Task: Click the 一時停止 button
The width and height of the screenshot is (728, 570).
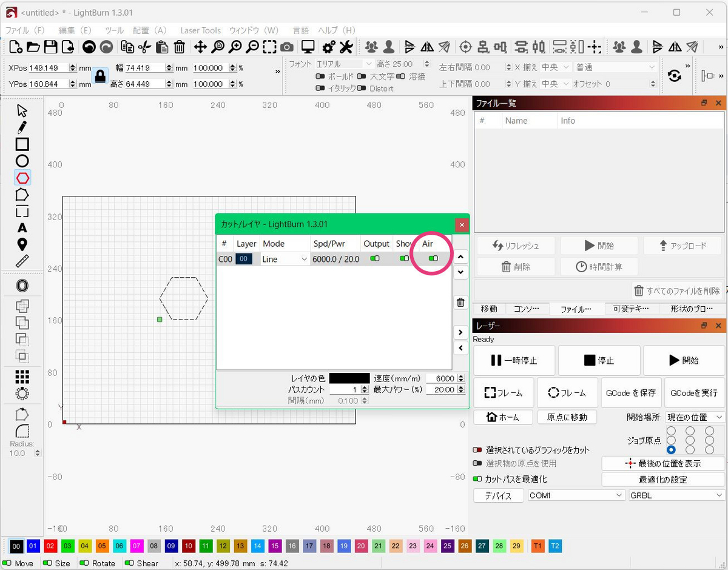Action: coord(514,360)
